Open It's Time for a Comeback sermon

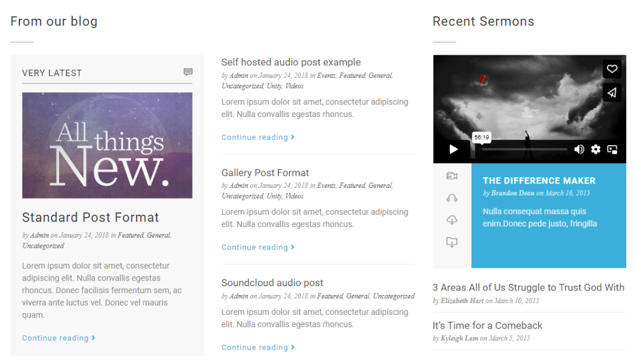(487, 325)
